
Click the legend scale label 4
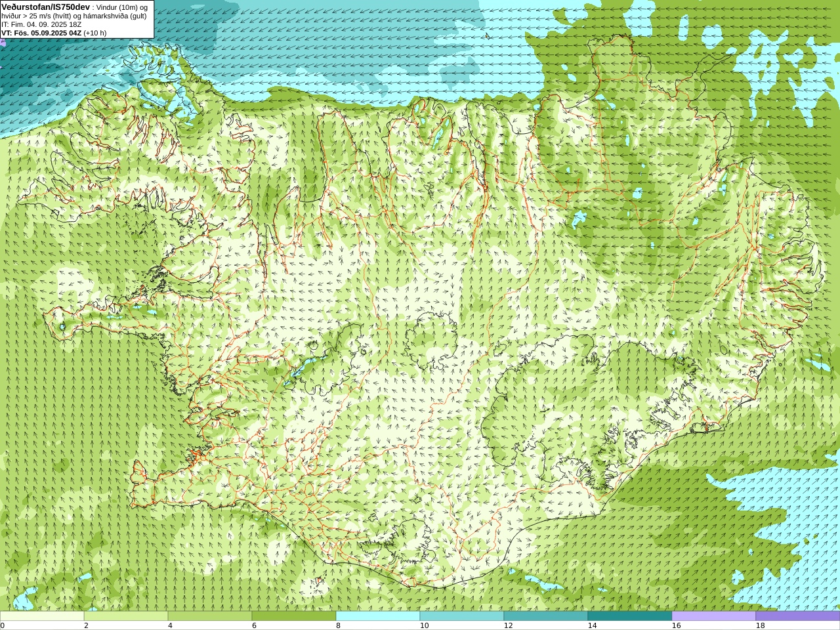[170, 626]
